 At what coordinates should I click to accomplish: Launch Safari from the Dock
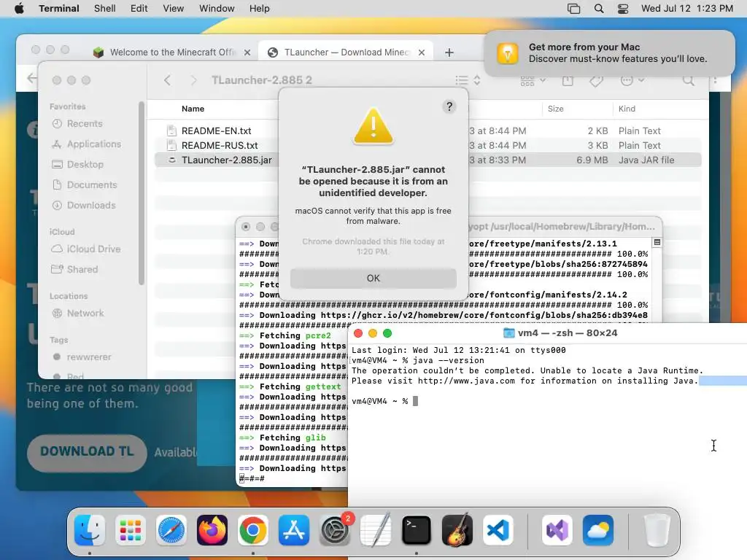(x=171, y=530)
